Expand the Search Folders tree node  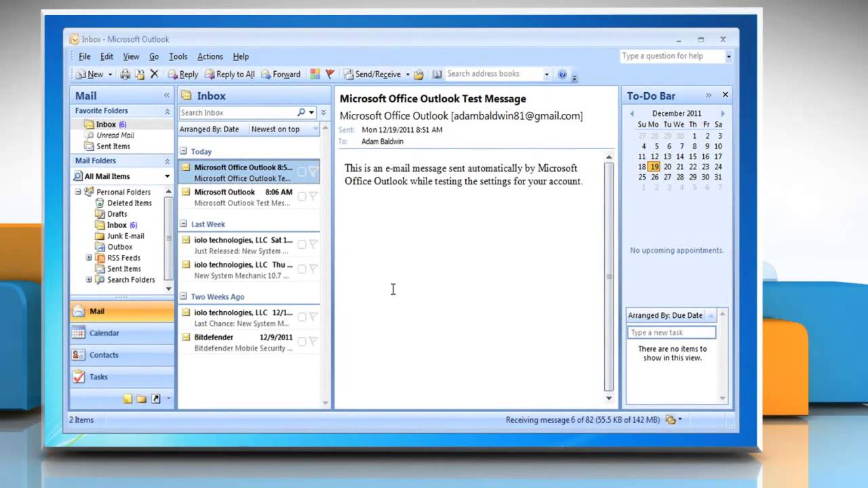89,279
